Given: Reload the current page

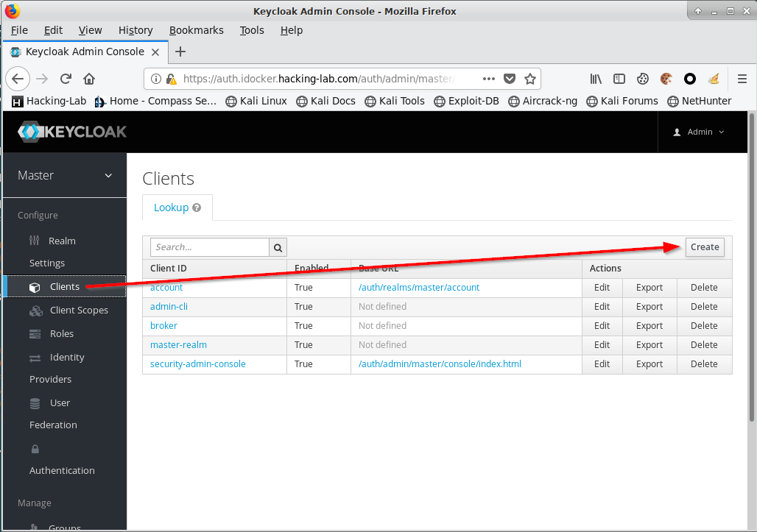Looking at the screenshot, I should tap(66, 79).
